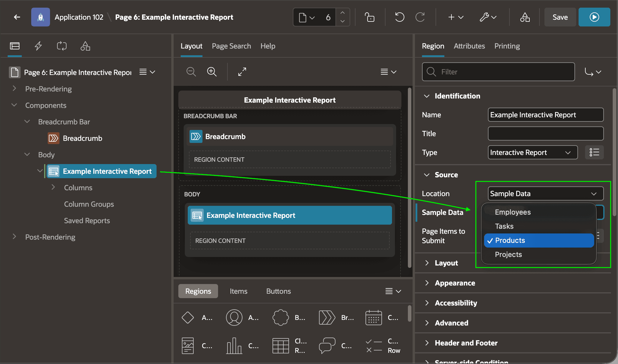Pick the Breadcrumb region icon in gallery
This screenshot has width=618, height=364.
pyautogui.click(x=327, y=318)
